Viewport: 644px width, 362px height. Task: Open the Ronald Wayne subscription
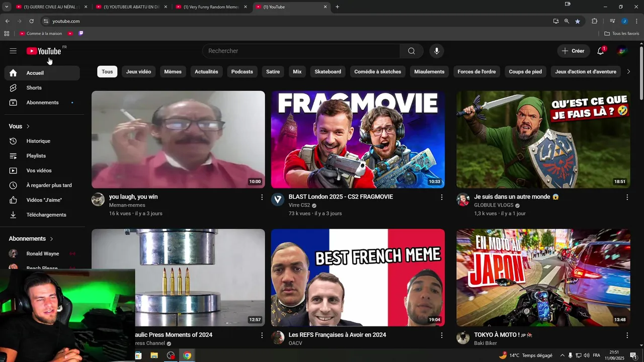[42, 253]
